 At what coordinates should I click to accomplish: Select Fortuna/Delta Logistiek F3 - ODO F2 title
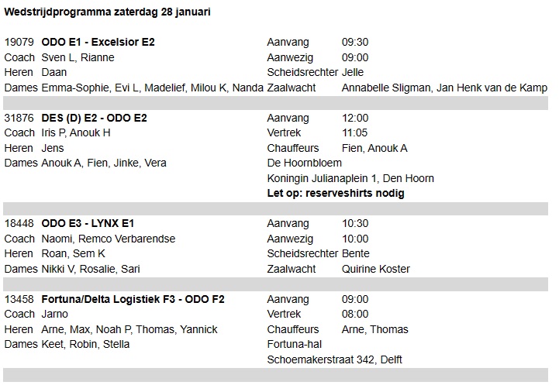[133, 299]
